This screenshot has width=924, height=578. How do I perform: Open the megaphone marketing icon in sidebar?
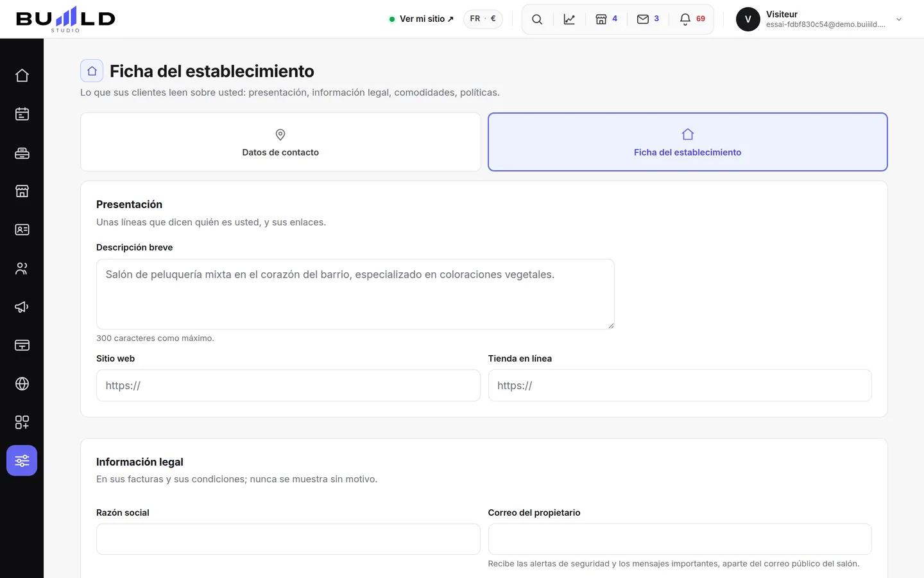[x=22, y=306]
